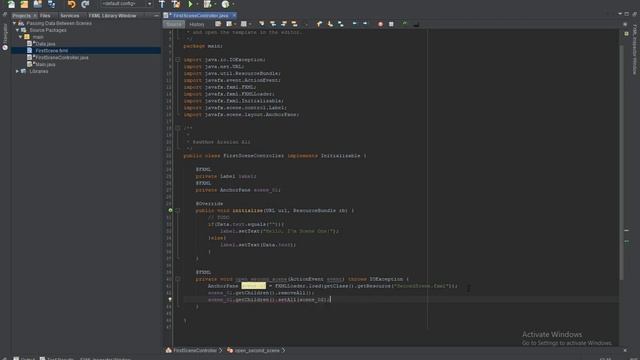Viewport: 640px width, 360px height.
Task: Click the highlighted scene_02 variable
Action: click(253, 286)
